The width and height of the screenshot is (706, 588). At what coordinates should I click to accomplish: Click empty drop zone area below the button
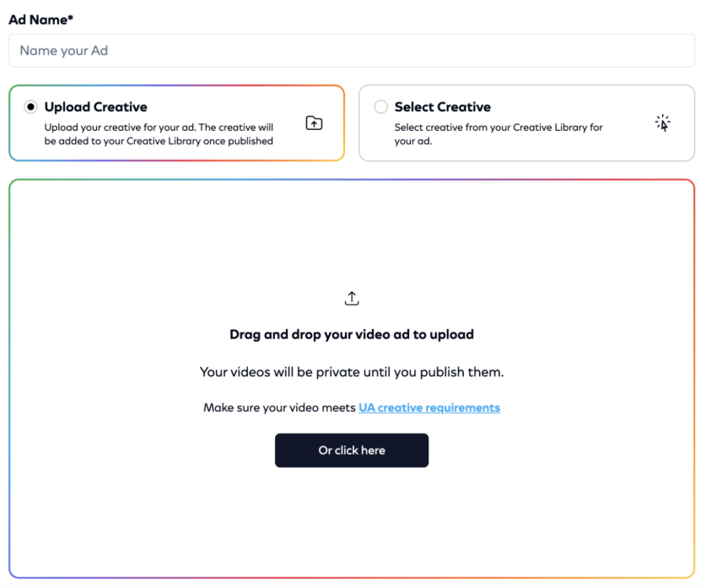pos(352,523)
